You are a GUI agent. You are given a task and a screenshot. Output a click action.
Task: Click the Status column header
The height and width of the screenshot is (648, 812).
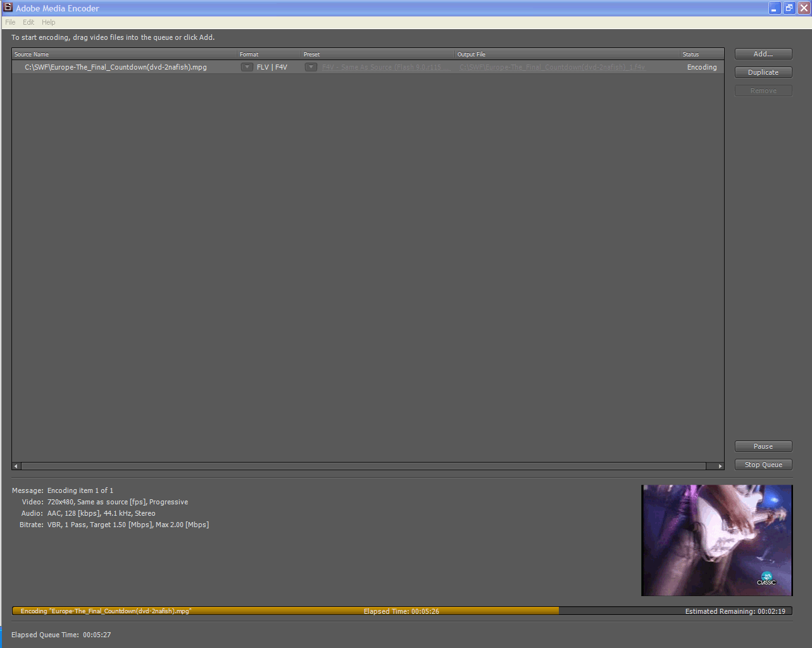pyautogui.click(x=702, y=54)
